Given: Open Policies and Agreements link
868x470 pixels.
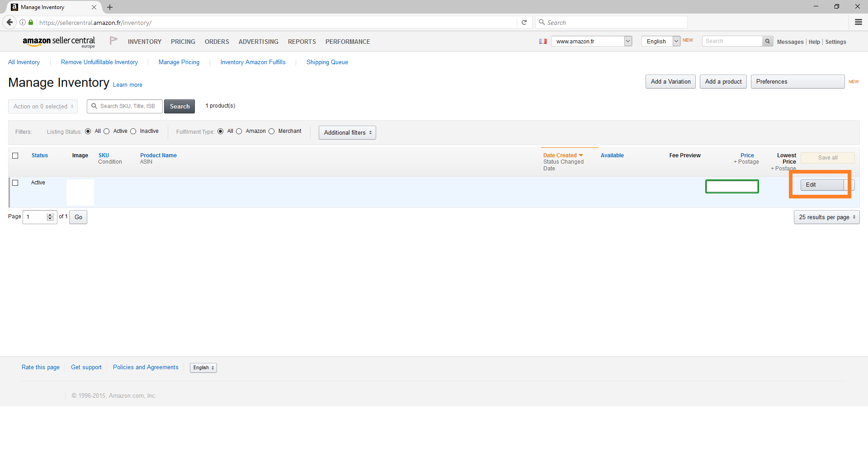Looking at the screenshot, I should 146,367.
